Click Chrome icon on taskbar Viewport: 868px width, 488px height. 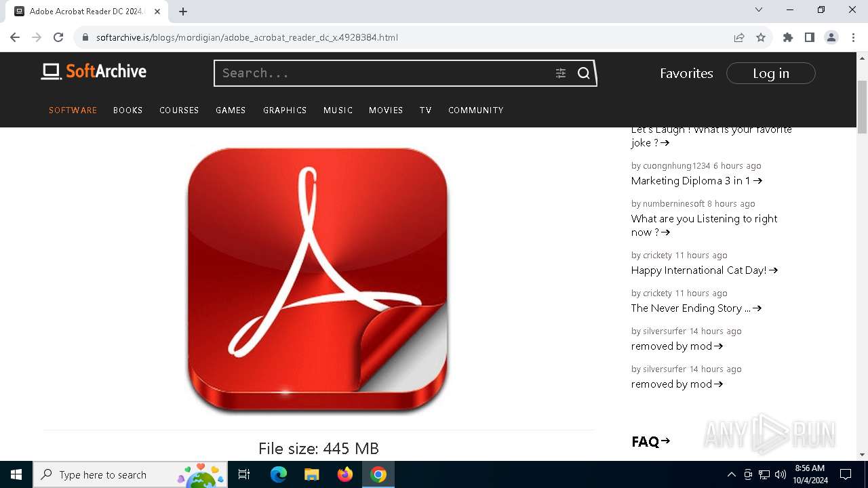(378, 474)
